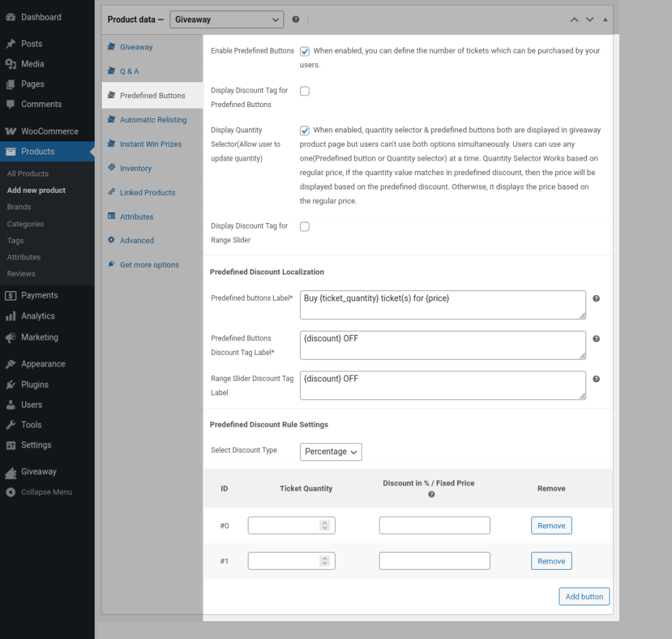Image resolution: width=672 pixels, height=639 pixels.
Task: Click Ticket Quantity stepper for row #1
Action: (325, 561)
